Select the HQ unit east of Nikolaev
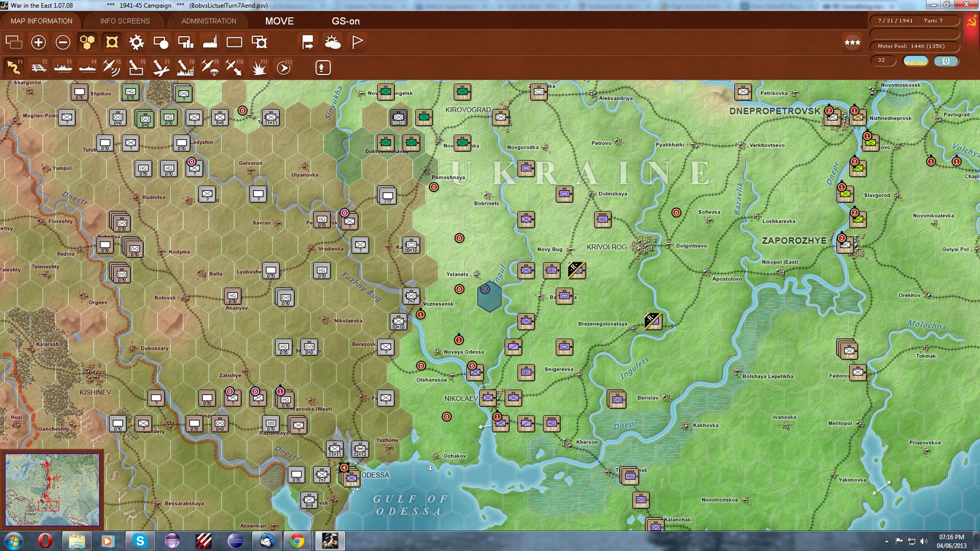The width and height of the screenshot is (980, 551). coord(552,423)
